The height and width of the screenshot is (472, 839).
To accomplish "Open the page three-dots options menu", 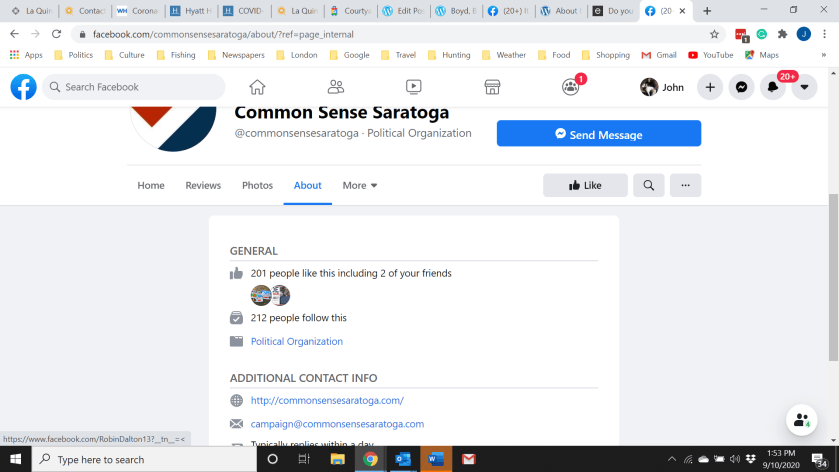I will [685, 185].
